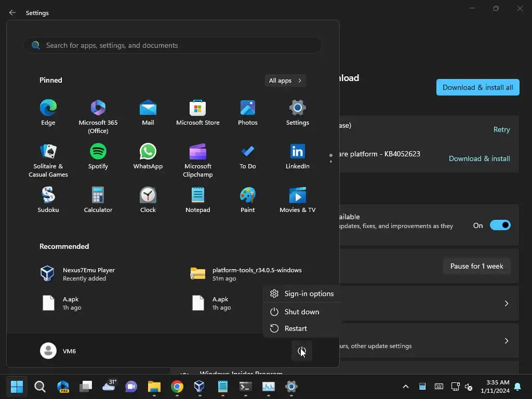Viewport: 532px width, 399px height.
Task: Open notifications bell in system tray
Action: click(x=517, y=387)
